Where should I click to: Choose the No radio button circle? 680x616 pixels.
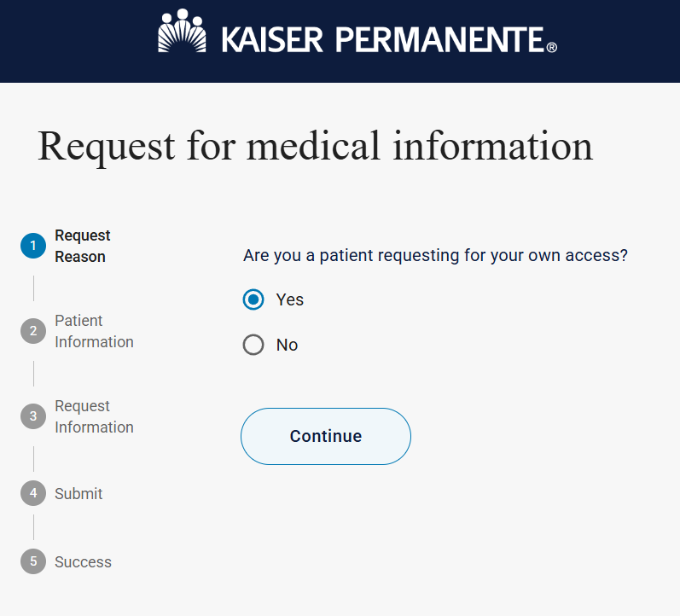(x=253, y=345)
